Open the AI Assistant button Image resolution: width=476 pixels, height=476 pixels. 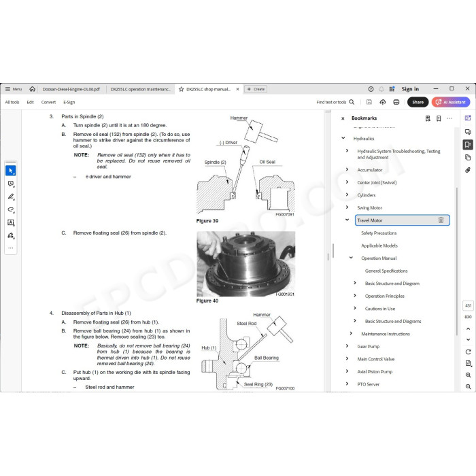click(x=451, y=102)
